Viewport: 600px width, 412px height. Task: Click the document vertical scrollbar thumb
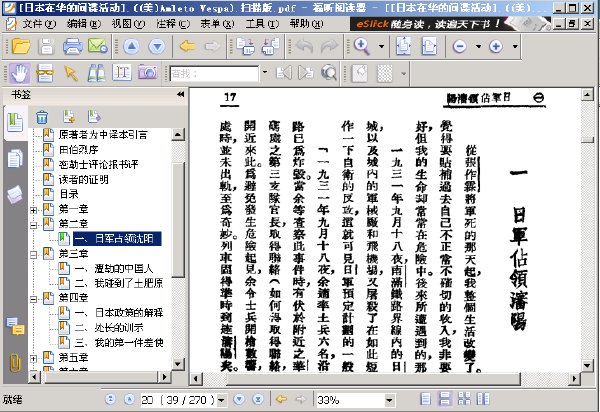pyautogui.click(x=587, y=140)
